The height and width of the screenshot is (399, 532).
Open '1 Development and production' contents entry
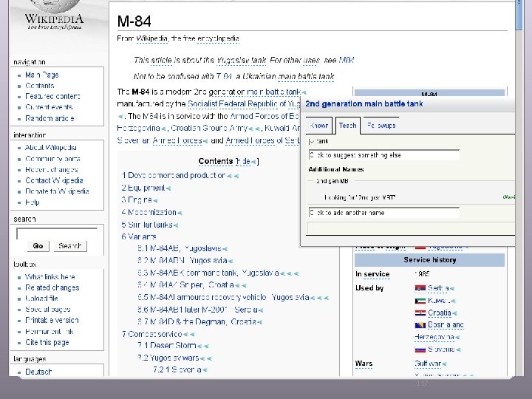(174, 175)
